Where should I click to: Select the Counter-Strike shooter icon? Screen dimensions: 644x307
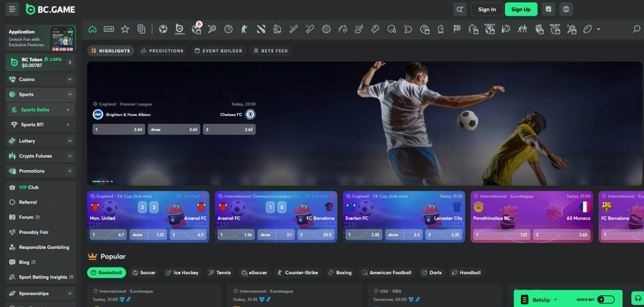245,29
